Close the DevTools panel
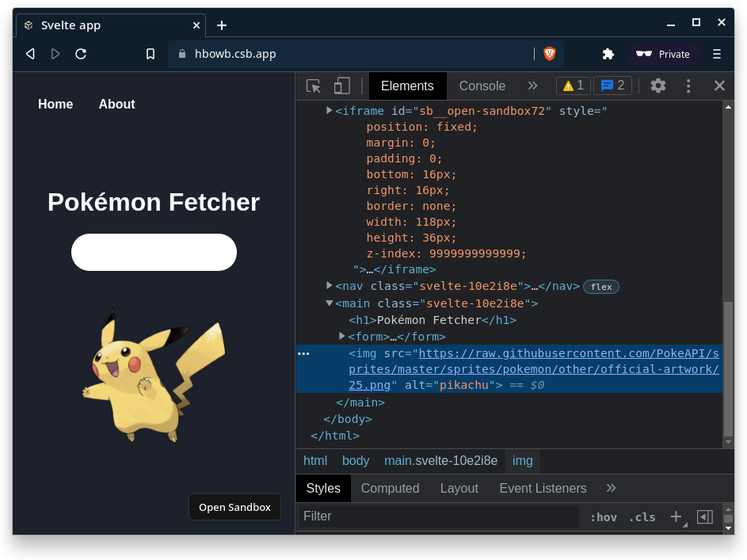This screenshot has height=560, width=747. (719, 86)
